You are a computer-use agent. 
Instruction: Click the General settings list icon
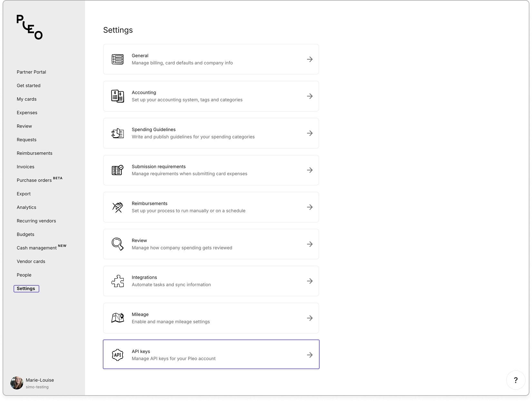[118, 59]
